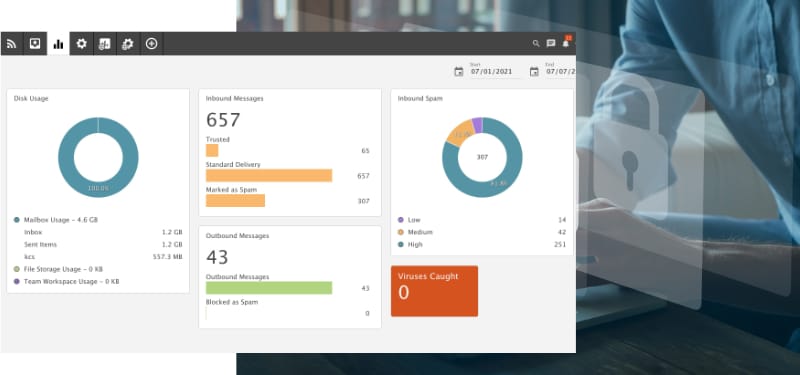Open the domain reports chart icon
Viewport: 800px width, 375px height.
coord(105,44)
